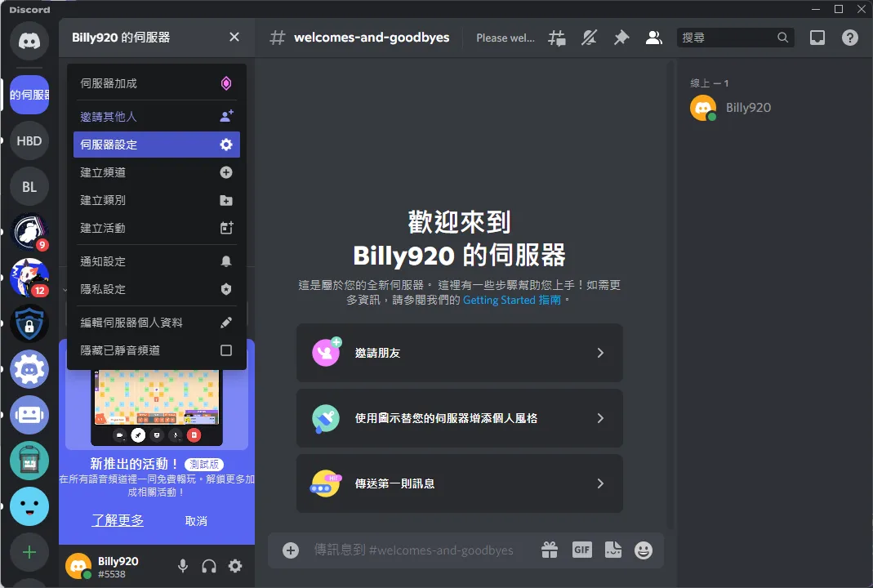Dismiss the activities promo with 取消

coord(196,521)
